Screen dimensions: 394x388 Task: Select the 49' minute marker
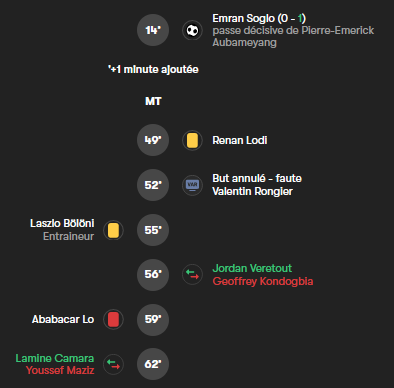(x=153, y=140)
